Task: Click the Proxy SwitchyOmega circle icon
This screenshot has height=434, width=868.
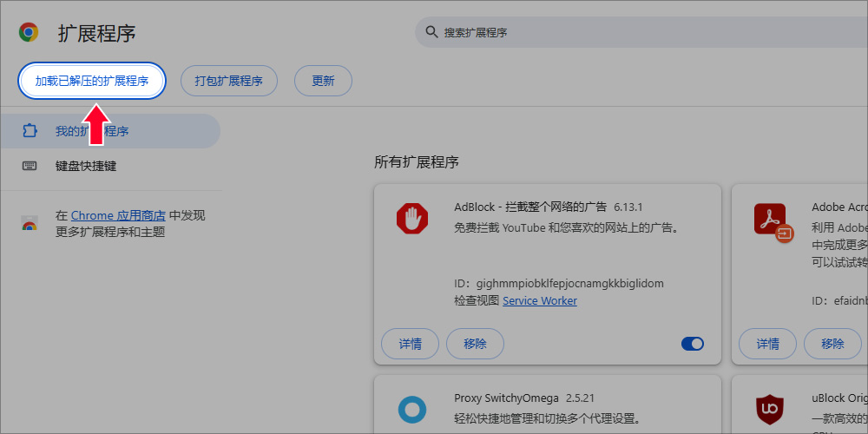Action: point(412,411)
